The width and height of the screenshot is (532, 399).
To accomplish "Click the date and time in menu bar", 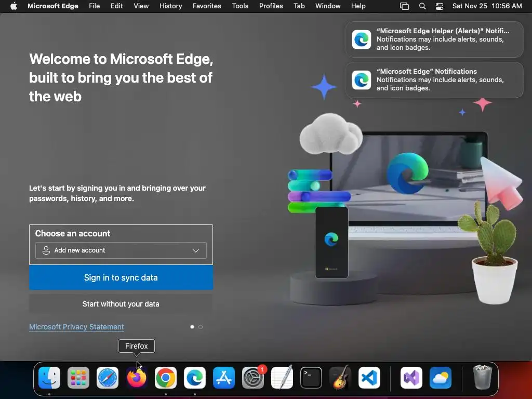I will 487,6.
